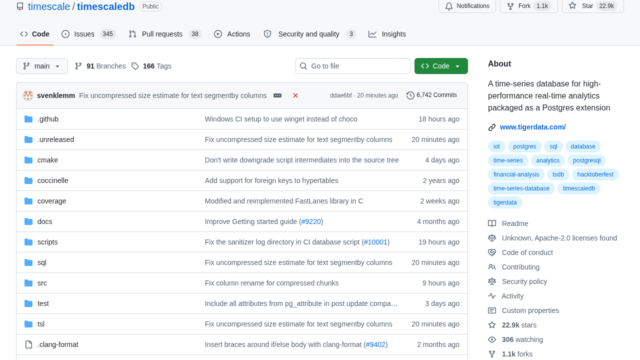640x360 pixels.
Task: Click the failed status X icon on latest commit
Action: point(295,96)
